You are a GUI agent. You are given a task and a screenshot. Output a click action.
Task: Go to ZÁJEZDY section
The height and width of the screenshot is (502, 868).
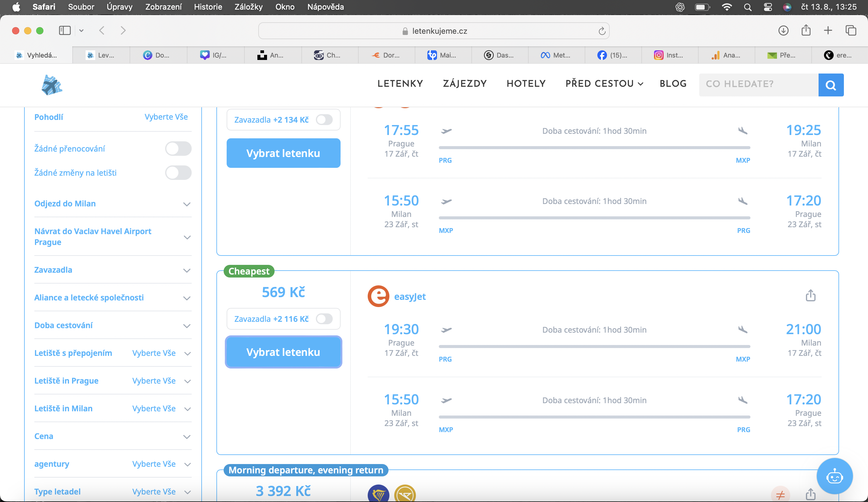pos(465,84)
